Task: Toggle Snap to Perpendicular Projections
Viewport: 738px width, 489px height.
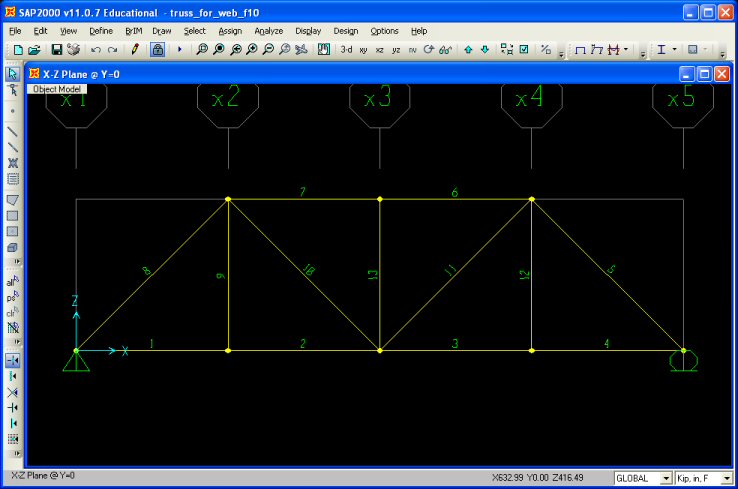Action: (x=13, y=408)
